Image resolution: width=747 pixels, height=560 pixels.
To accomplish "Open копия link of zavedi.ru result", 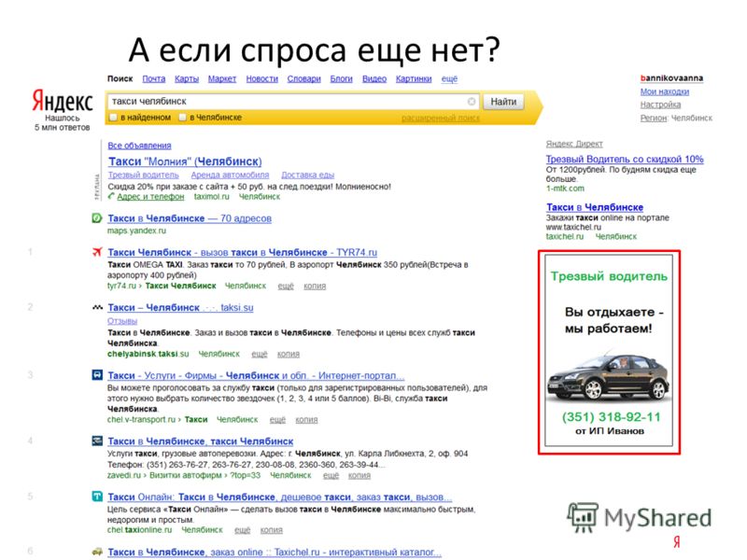I will point(359,476).
